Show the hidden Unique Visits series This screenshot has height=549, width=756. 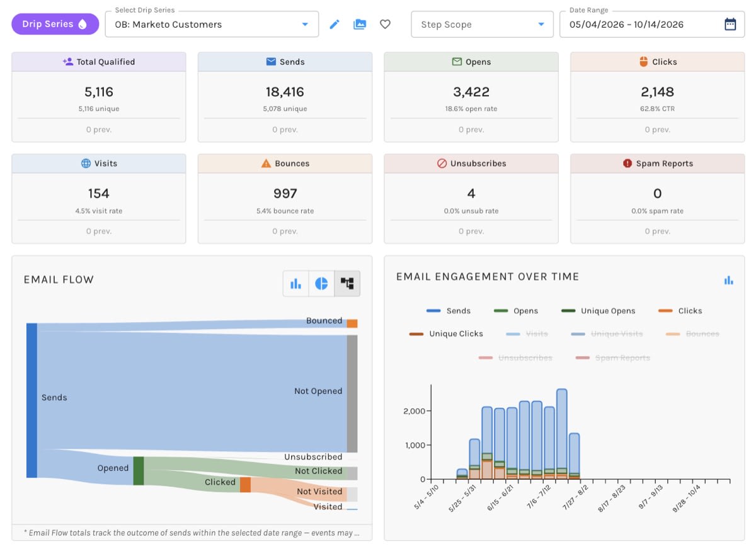click(x=607, y=334)
